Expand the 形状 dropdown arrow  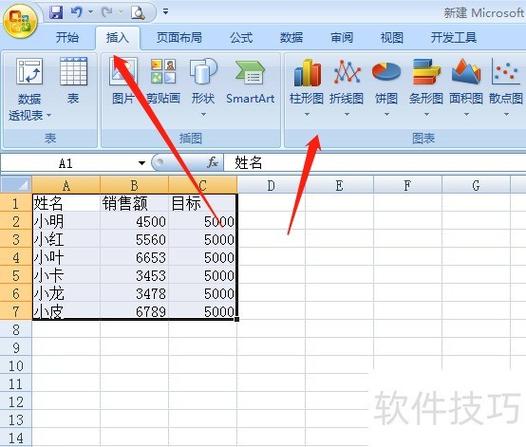tap(203, 115)
